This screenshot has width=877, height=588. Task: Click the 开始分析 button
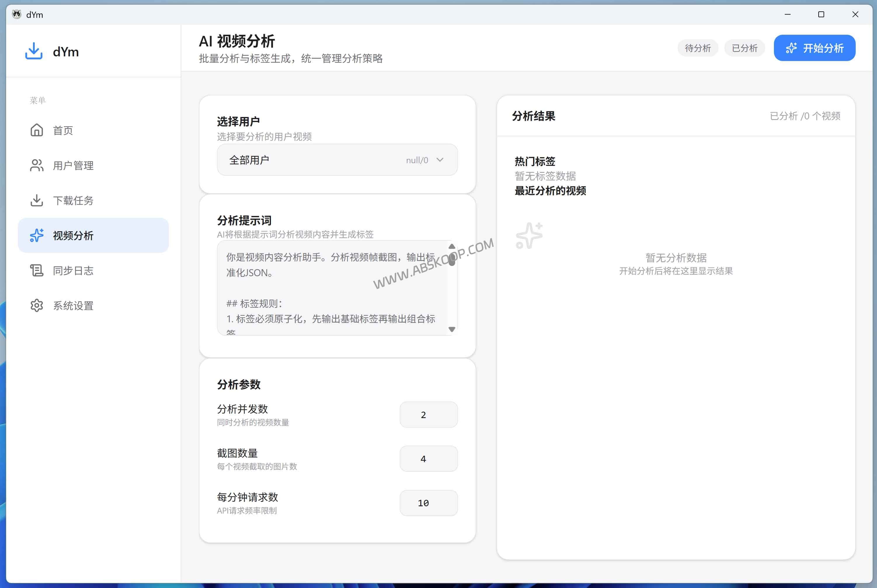tap(815, 48)
